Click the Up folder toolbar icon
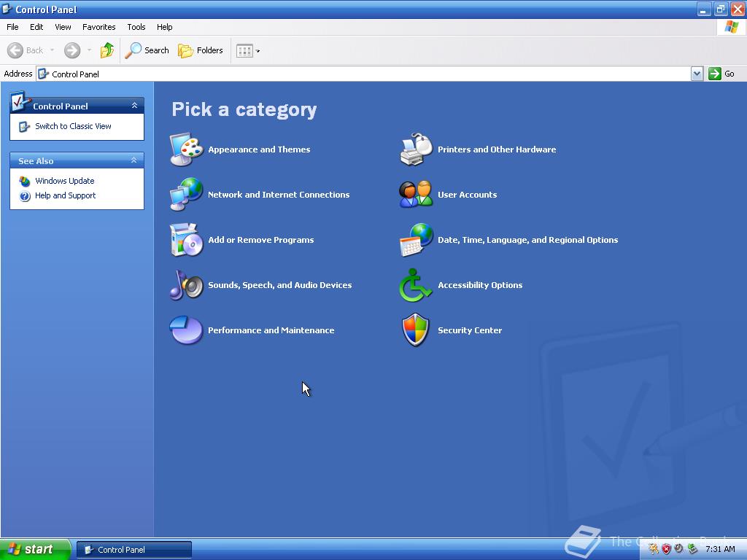The image size is (747, 560). [107, 50]
